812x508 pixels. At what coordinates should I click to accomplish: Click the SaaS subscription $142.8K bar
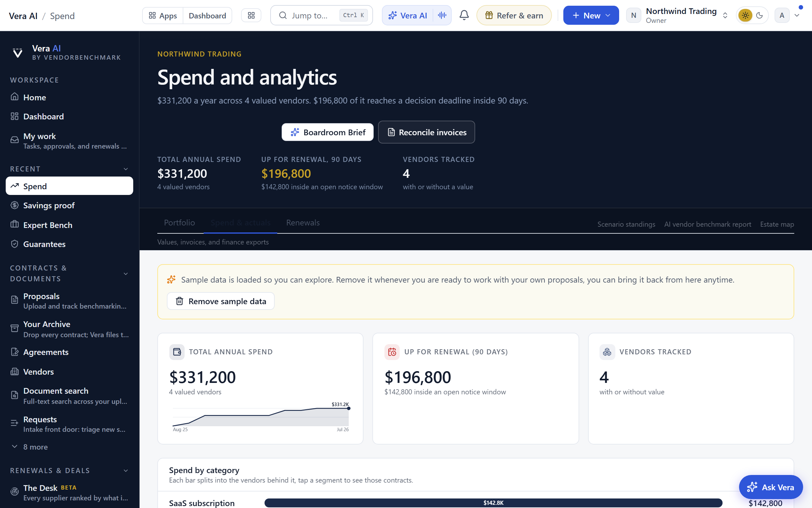tap(493, 503)
